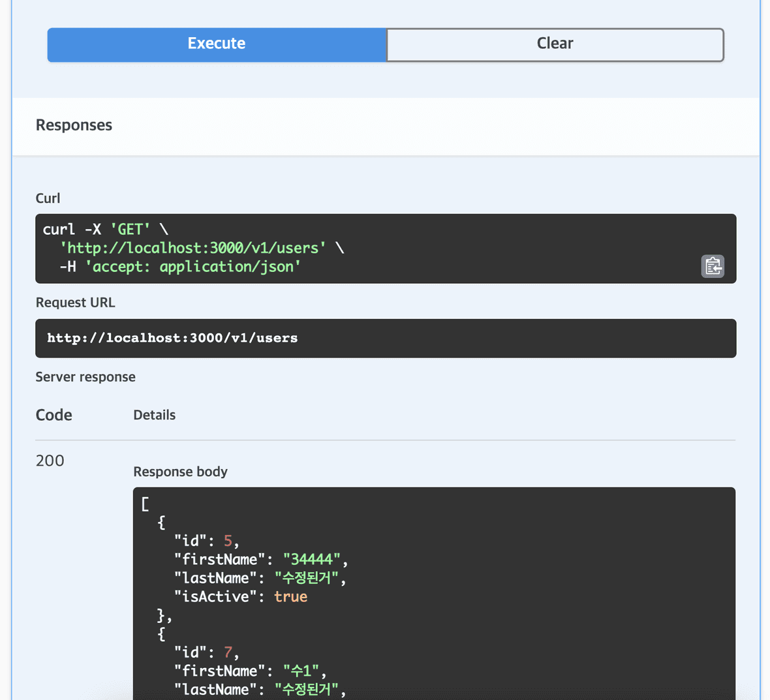Collapse the Responses section header
The image size is (770, 700).
pos(73,125)
